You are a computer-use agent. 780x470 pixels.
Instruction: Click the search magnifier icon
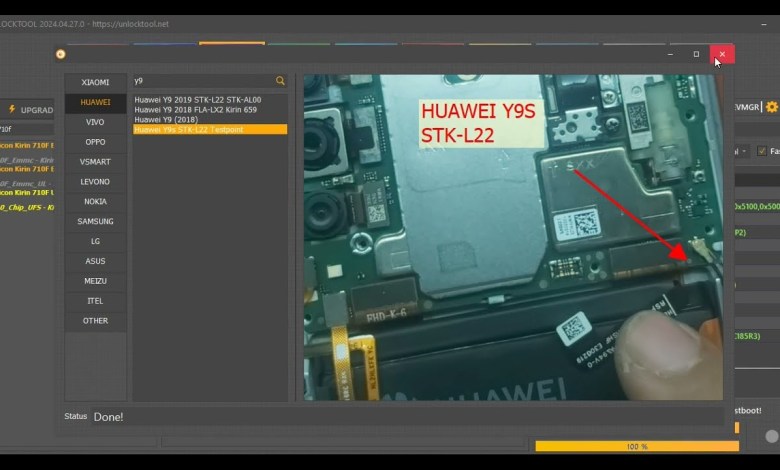[280, 81]
